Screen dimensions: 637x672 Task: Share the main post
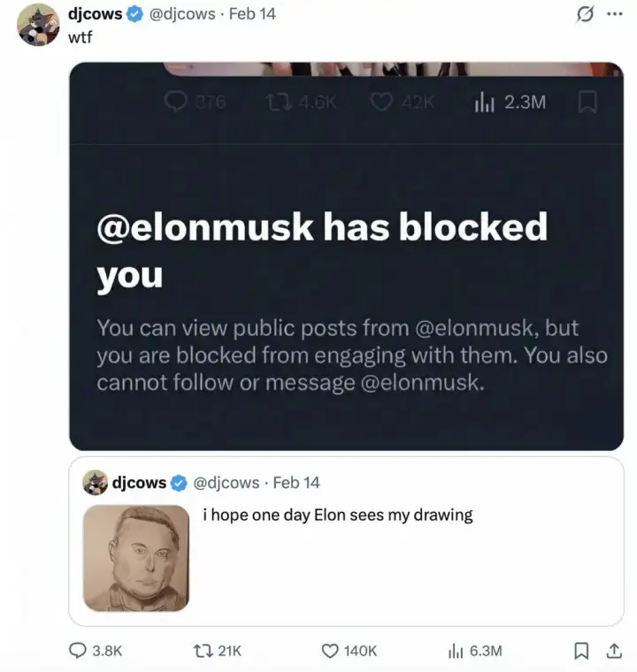coord(610,651)
